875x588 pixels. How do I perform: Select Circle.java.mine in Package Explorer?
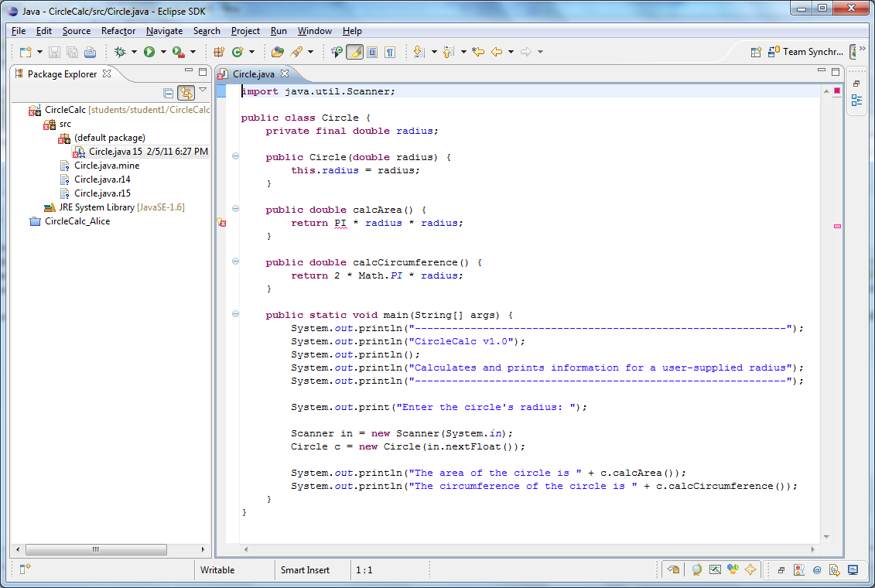pyautogui.click(x=106, y=166)
